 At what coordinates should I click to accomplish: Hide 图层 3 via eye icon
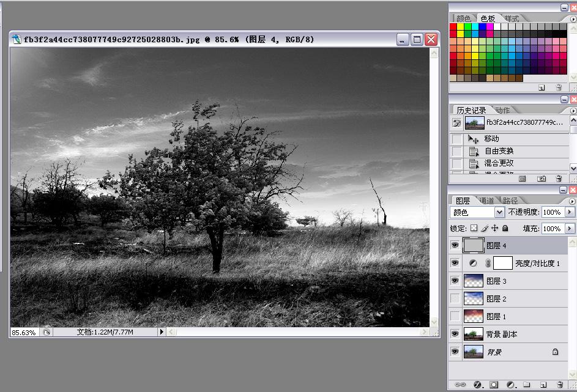tap(455, 281)
